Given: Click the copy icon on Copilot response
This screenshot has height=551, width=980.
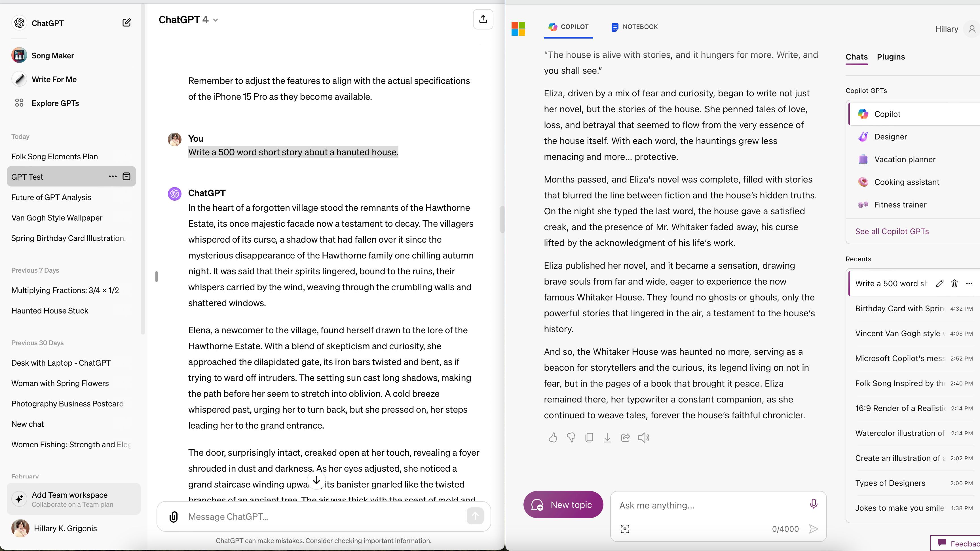Looking at the screenshot, I should click(x=589, y=438).
